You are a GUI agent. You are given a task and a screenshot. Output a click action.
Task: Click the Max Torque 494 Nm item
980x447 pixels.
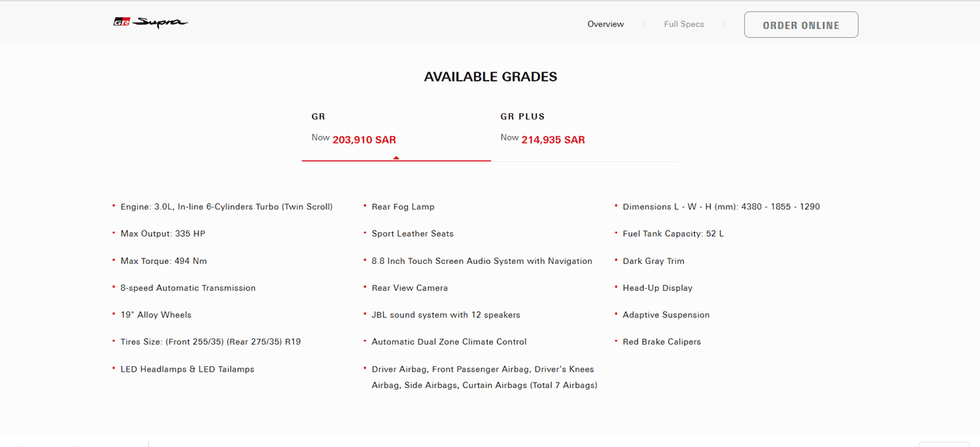click(x=164, y=261)
